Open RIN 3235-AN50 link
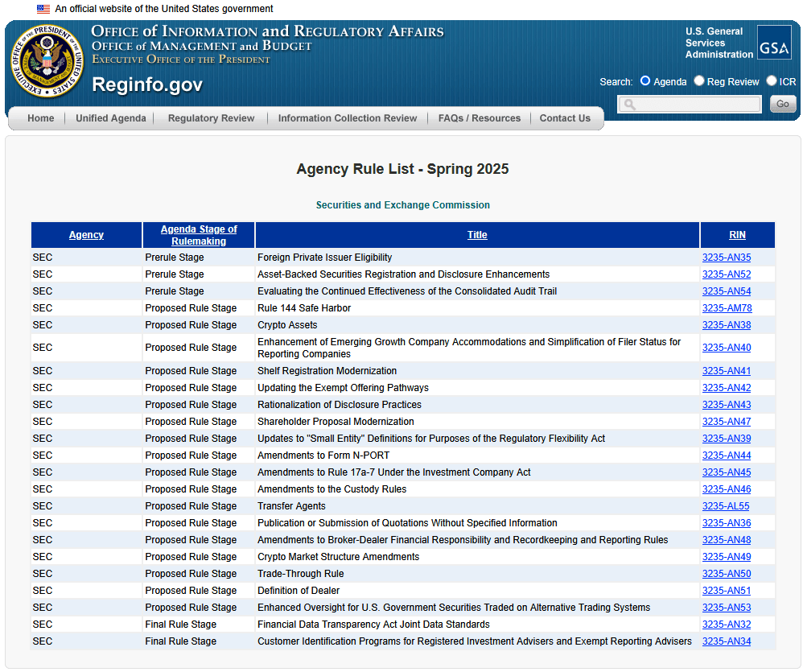 (727, 574)
